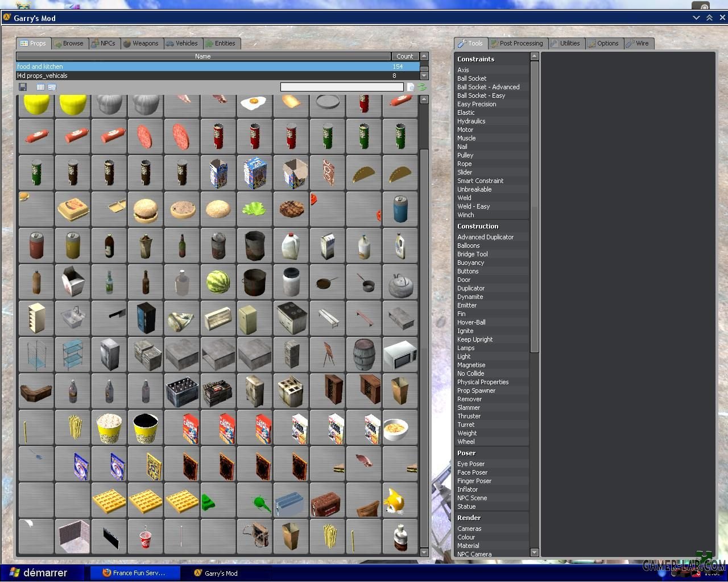The width and height of the screenshot is (728, 582).
Task: Open the Post Processing tab
Action: 517,43
